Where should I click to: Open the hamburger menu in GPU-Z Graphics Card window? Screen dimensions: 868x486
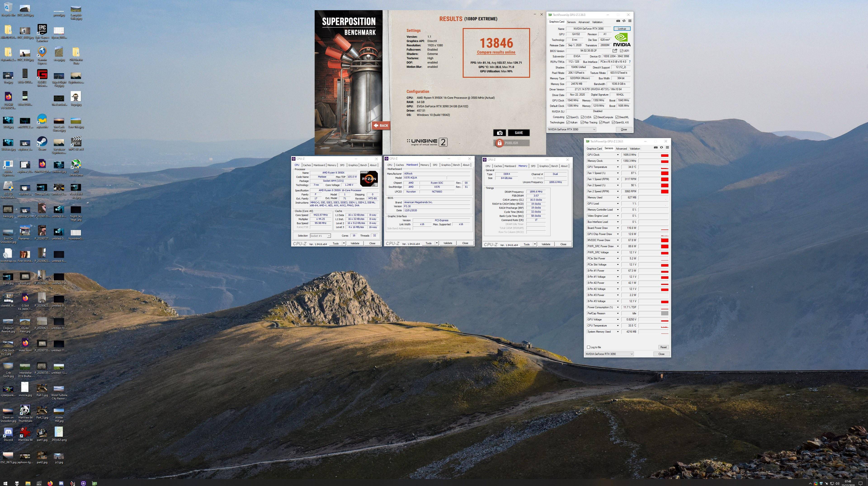tap(630, 21)
